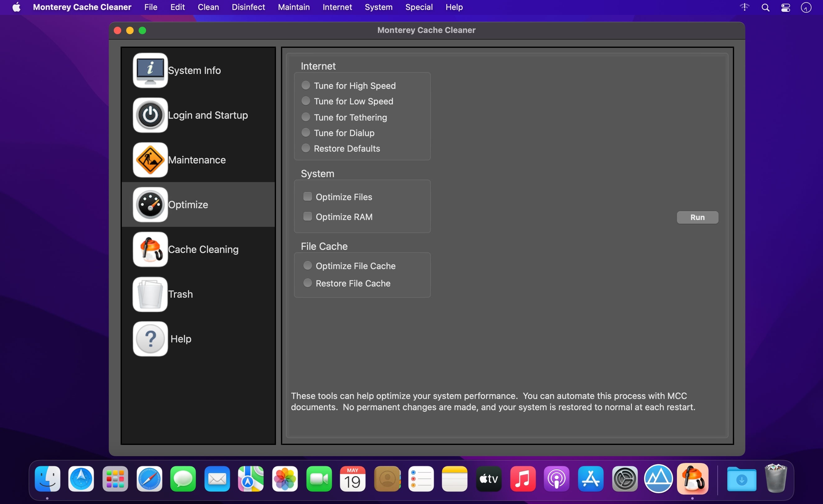
Task: Open the System Info sidebar icon
Action: pyautogui.click(x=150, y=71)
